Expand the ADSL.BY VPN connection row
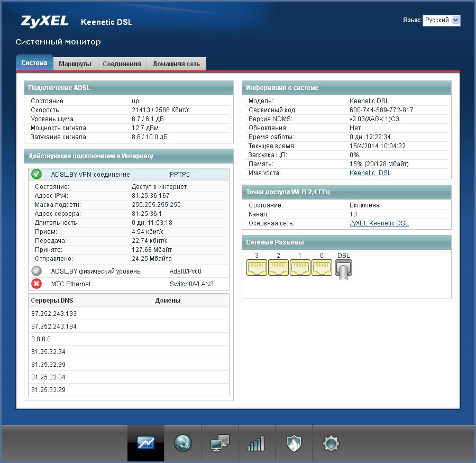Screen dimensions: 476x463 click(90, 174)
